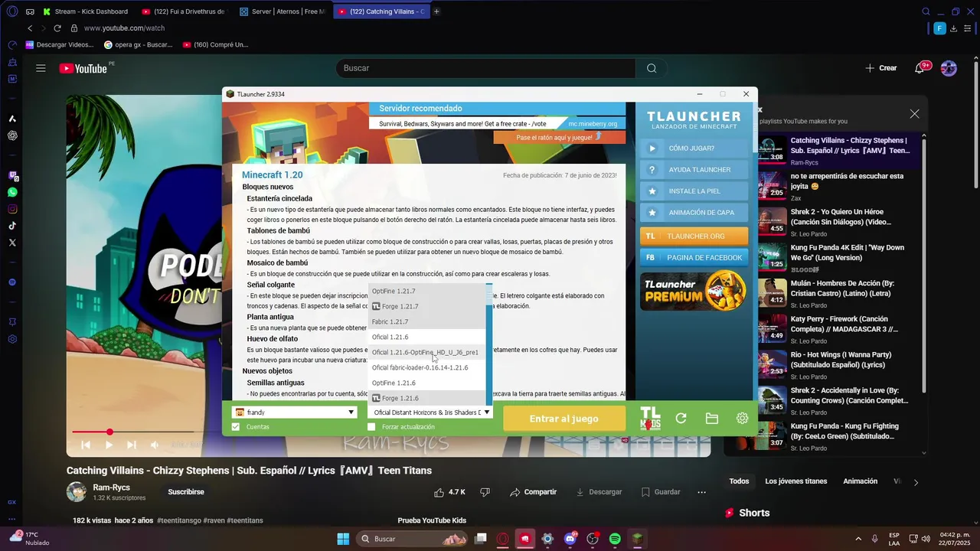This screenshot has height=551, width=980.
Task: Open TikTok in Opera GX sidebar
Action: [12, 226]
